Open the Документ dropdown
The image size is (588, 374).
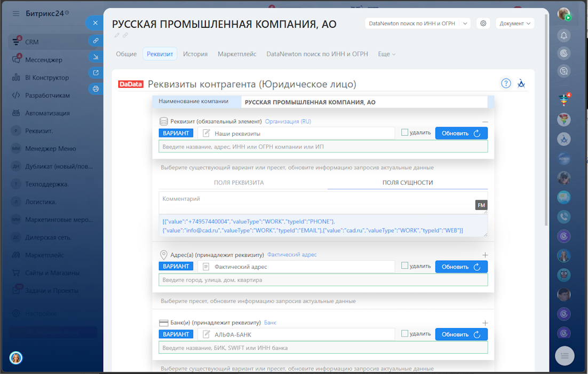515,24
